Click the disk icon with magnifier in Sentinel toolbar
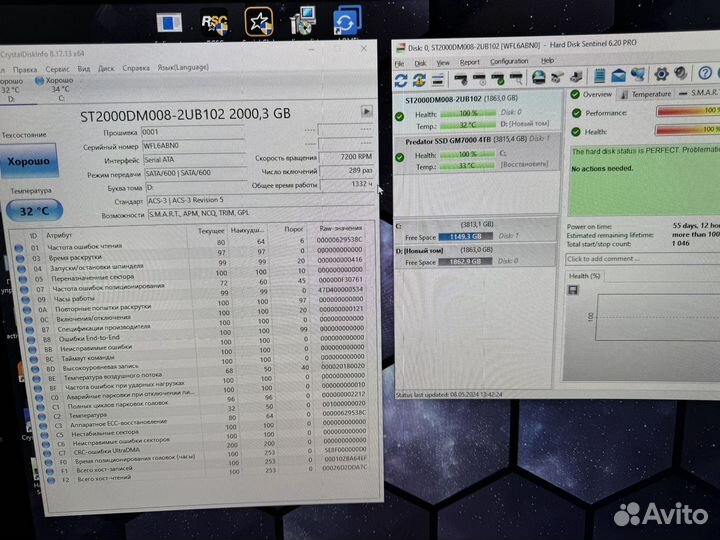 coord(517,78)
